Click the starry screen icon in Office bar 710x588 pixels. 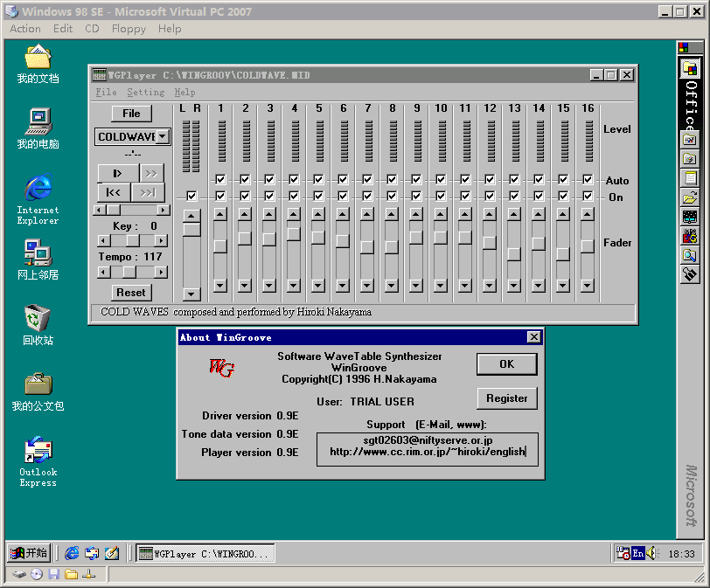click(x=690, y=217)
